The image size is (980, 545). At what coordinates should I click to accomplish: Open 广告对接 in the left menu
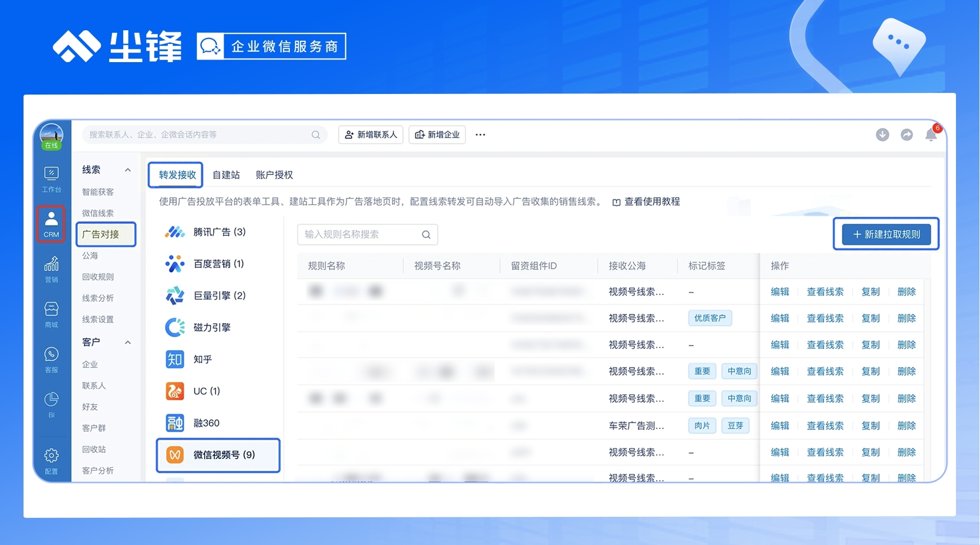pyautogui.click(x=106, y=234)
